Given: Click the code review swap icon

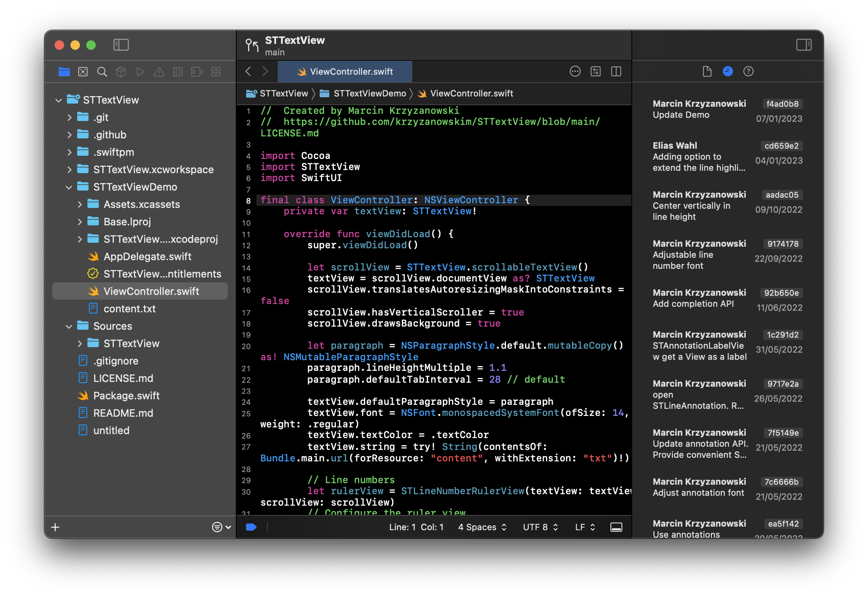Looking at the screenshot, I should 596,71.
